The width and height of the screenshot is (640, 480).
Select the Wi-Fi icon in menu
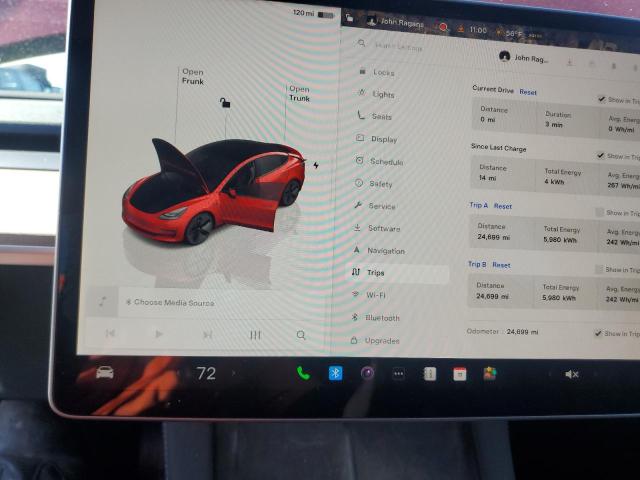click(x=355, y=294)
